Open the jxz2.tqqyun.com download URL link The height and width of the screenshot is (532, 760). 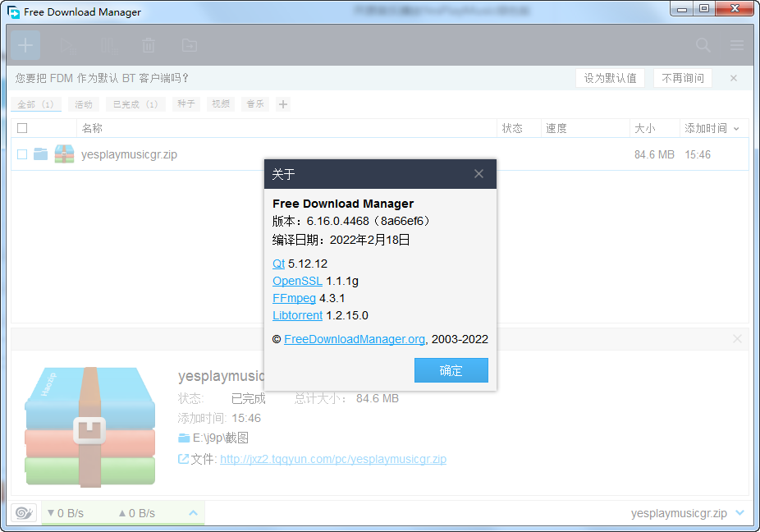coord(333,459)
